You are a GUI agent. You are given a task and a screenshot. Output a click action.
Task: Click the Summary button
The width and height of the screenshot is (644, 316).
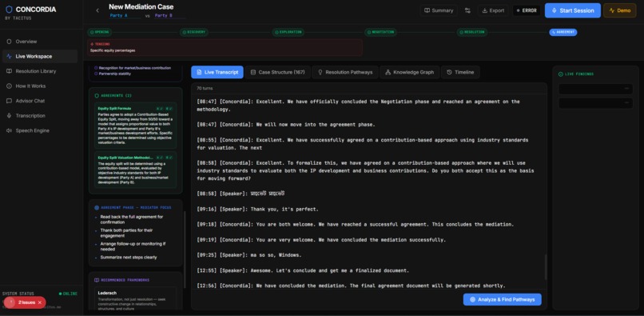pyautogui.click(x=439, y=10)
